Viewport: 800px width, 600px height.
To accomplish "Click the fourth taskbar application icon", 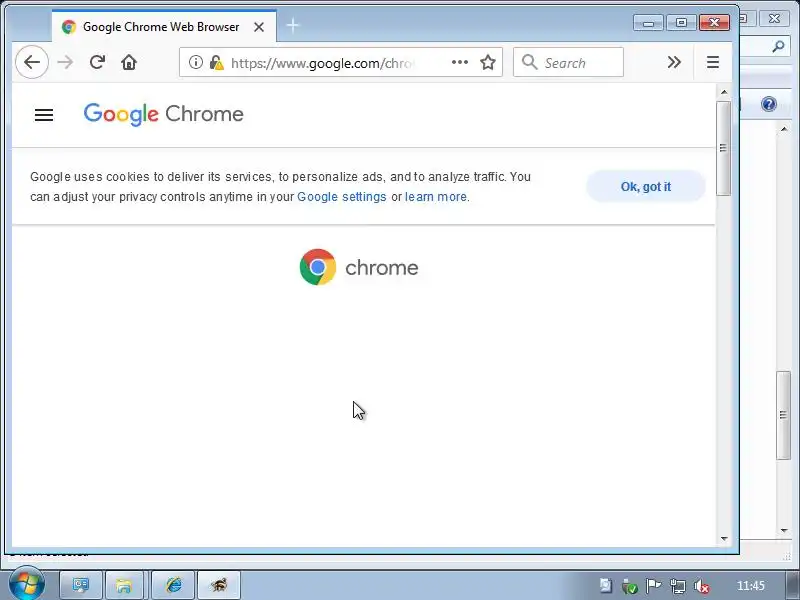I will [x=218, y=585].
